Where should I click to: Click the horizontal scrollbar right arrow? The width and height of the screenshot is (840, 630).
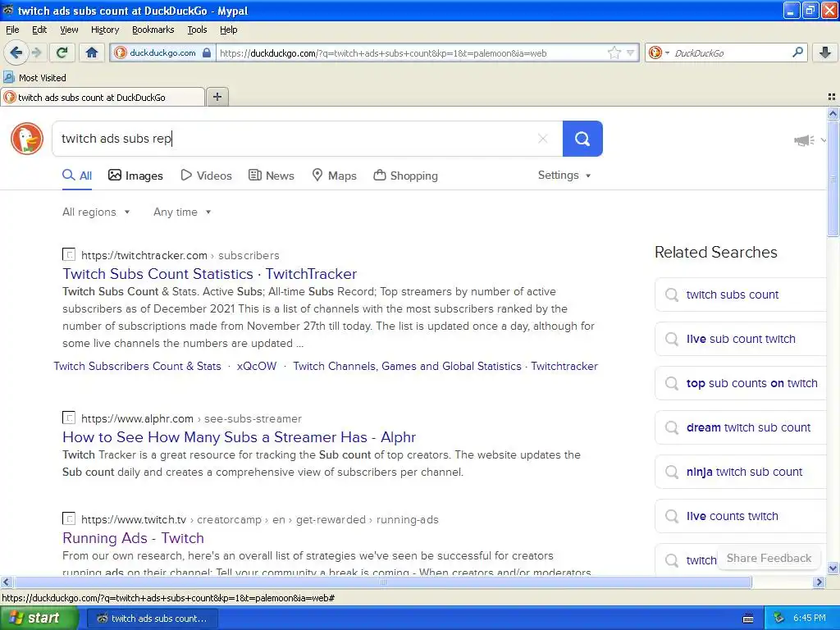pyautogui.click(x=819, y=582)
